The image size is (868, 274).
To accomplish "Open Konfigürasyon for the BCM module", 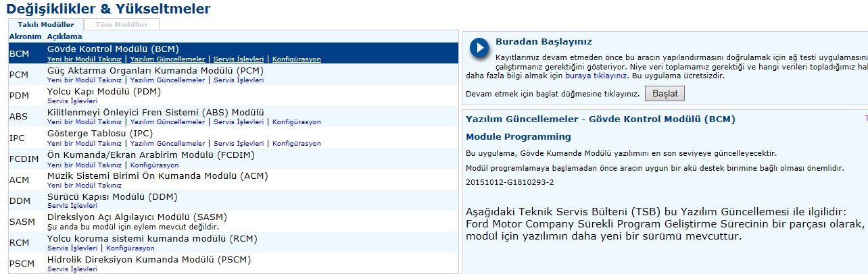I will [x=296, y=59].
